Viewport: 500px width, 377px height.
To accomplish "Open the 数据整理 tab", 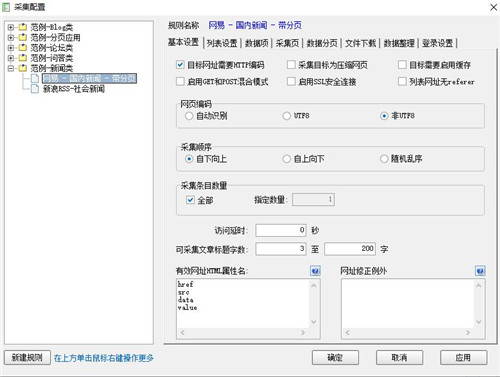I will [x=399, y=43].
